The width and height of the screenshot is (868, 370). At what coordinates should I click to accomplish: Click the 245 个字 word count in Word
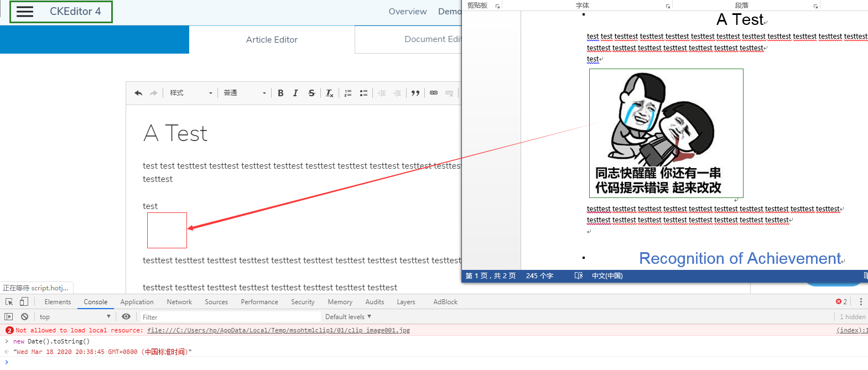[539, 276]
